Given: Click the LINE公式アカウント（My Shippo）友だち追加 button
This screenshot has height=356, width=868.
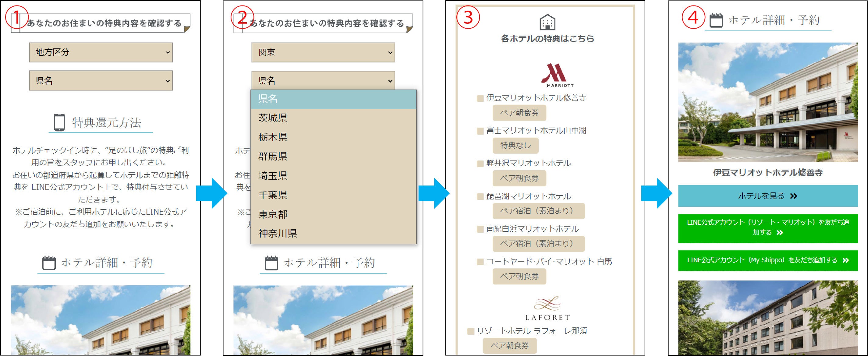Looking at the screenshot, I should [x=767, y=260].
